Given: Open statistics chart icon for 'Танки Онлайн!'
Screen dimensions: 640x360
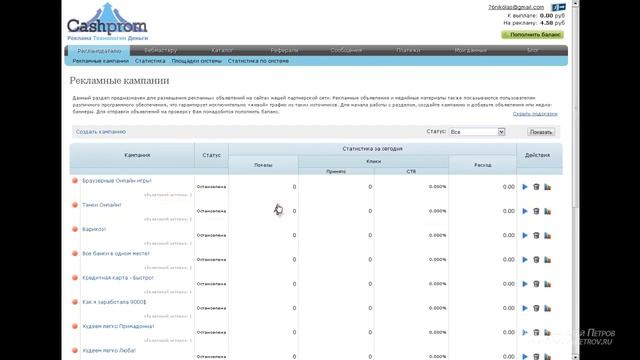Looking at the screenshot, I should click(548, 211).
